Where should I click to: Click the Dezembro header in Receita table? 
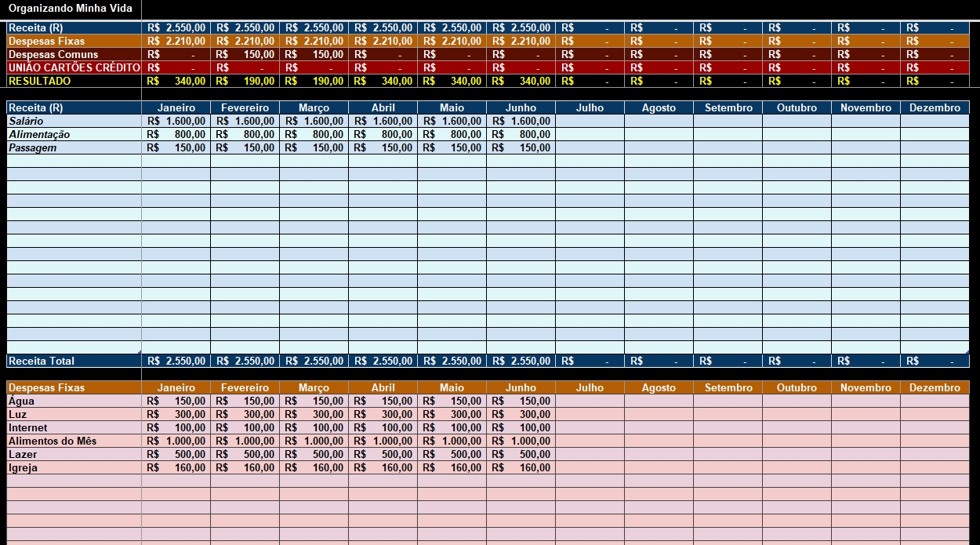(933, 108)
